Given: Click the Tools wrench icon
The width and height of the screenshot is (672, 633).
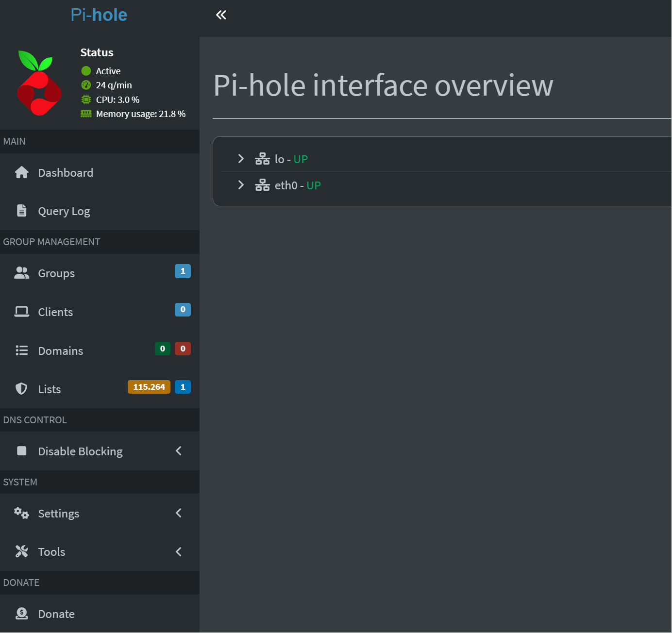Looking at the screenshot, I should coord(21,551).
